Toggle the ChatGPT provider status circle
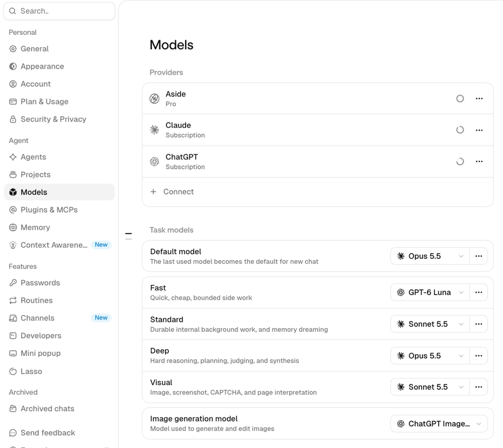 pyautogui.click(x=460, y=161)
